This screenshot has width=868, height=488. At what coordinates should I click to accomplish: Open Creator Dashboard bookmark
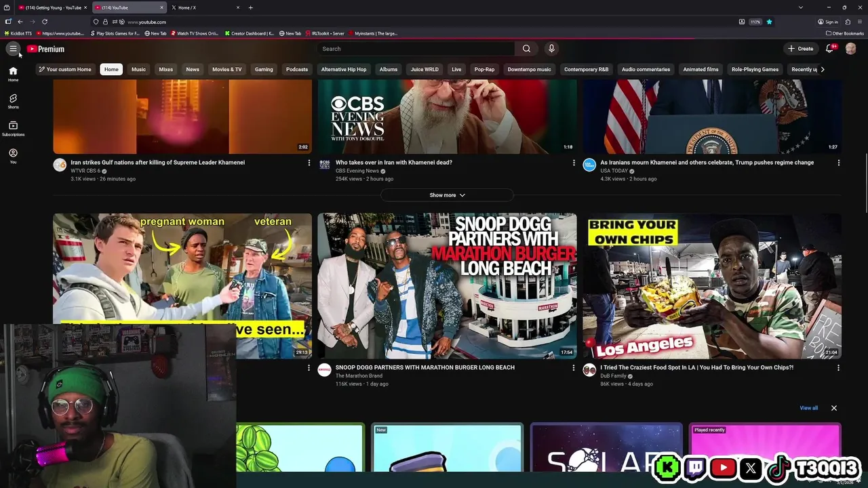[x=250, y=33]
